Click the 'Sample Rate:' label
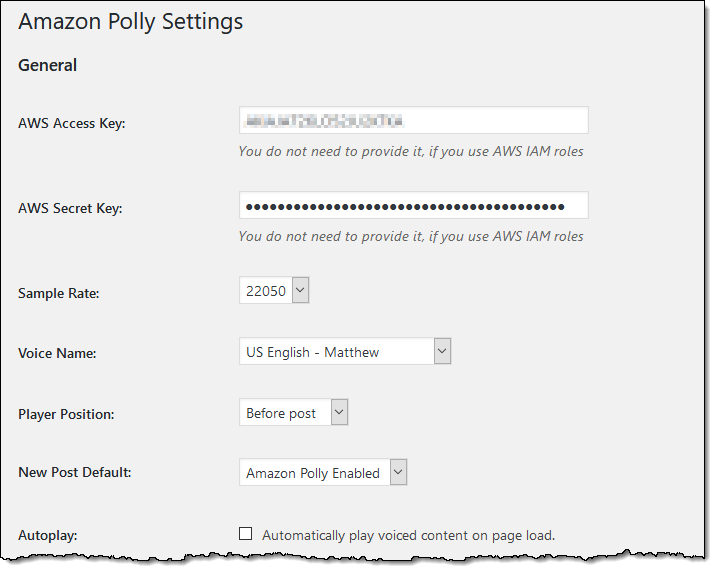The image size is (715, 571). pyautogui.click(x=59, y=293)
